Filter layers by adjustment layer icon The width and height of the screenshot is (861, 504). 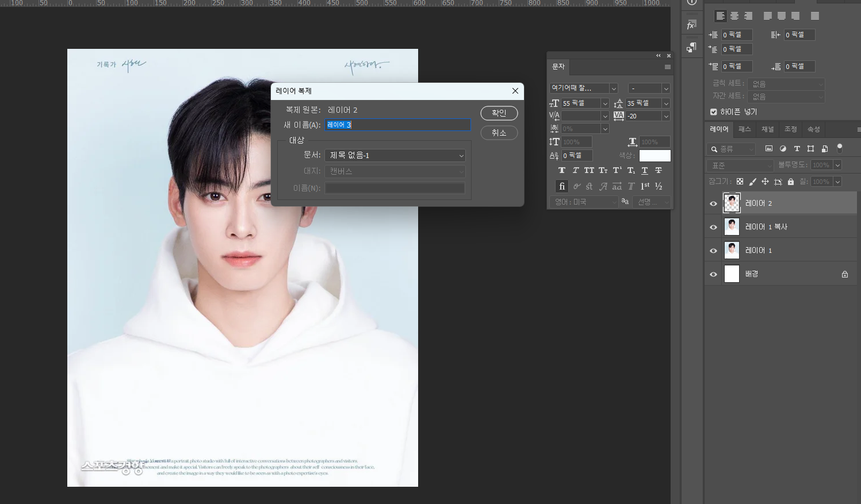[783, 149]
